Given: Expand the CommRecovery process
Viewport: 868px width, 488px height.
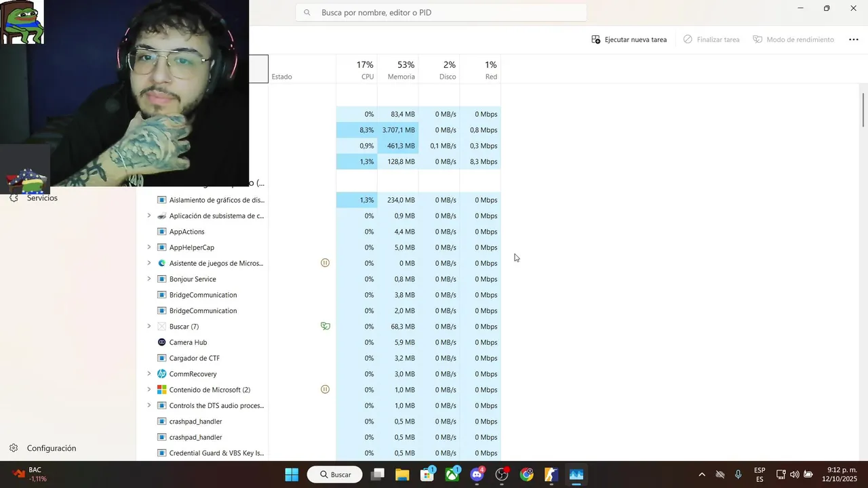Looking at the screenshot, I should click(149, 373).
